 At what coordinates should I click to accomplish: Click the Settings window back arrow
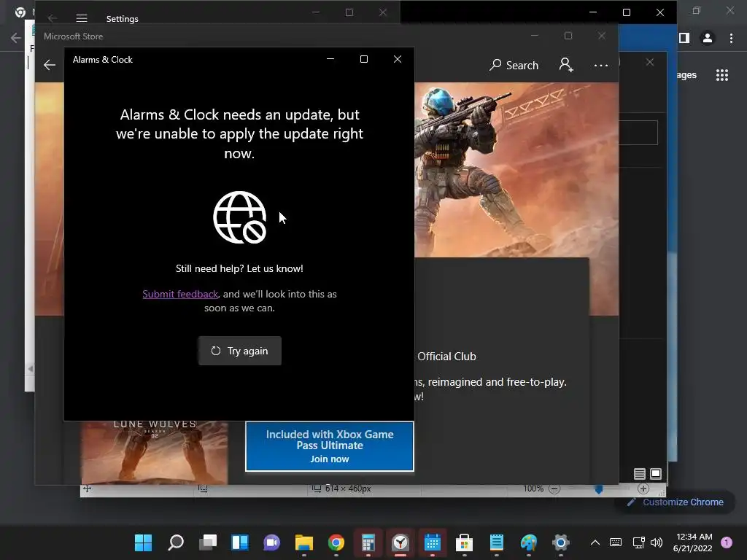(x=52, y=18)
